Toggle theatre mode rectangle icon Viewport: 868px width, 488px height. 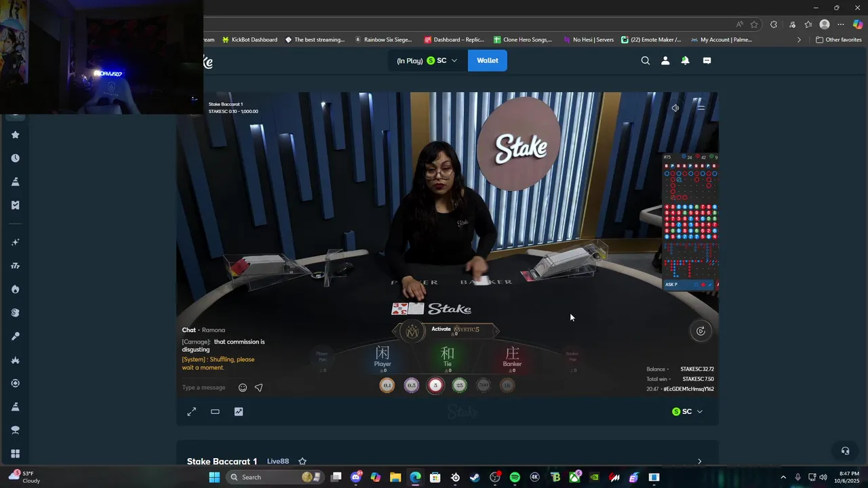coord(215,411)
